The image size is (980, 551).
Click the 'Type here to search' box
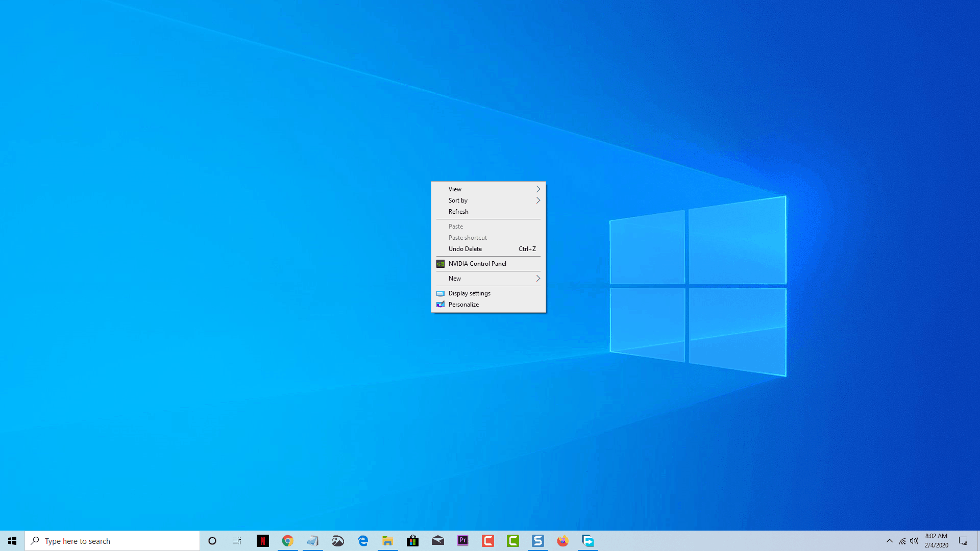112,541
